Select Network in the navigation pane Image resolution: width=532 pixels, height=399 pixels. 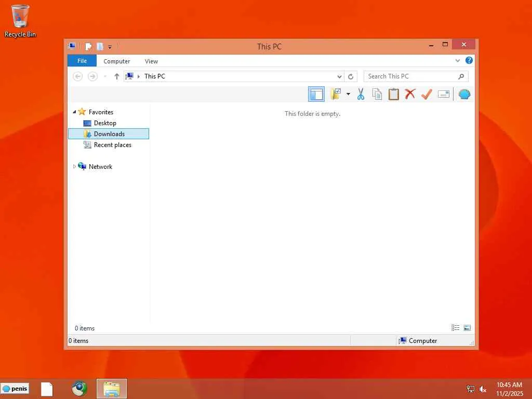100,167
